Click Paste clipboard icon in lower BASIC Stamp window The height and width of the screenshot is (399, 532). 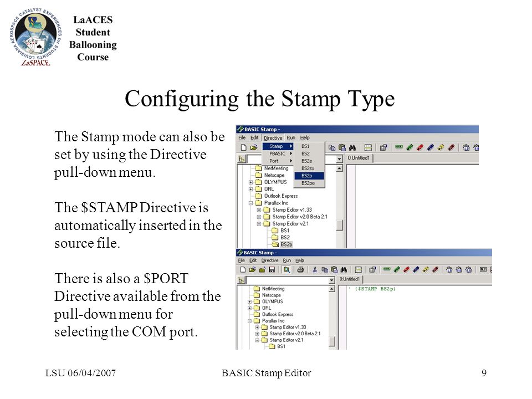(334, 270)
